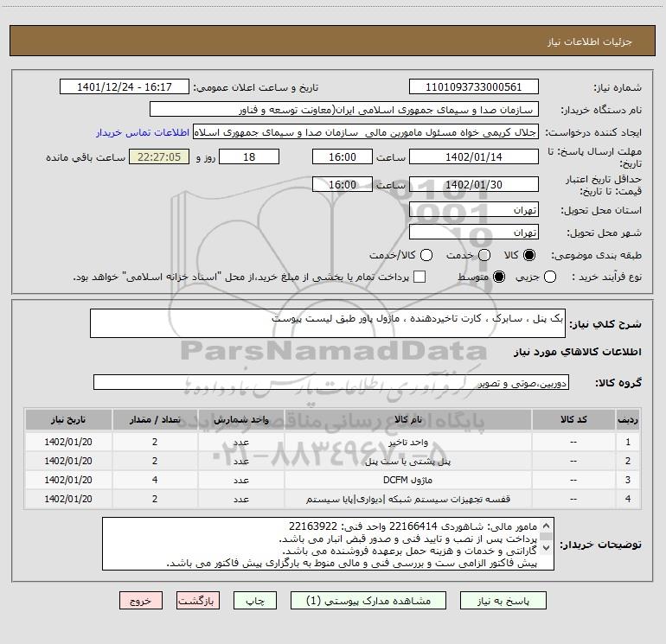This screenshot has width=666, height=644.
Task: Click the گارانتی و خدمات notes line
Action: coord(409,551)
